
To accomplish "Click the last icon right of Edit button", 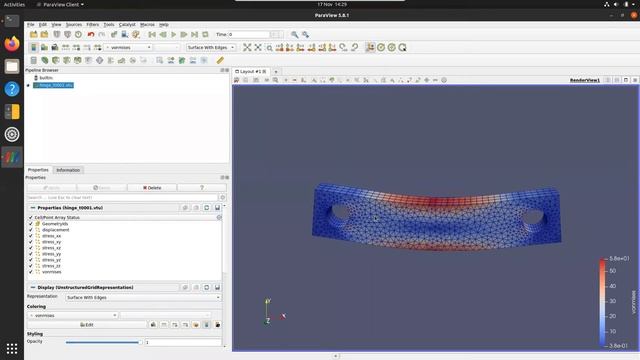I will pos(218,325).
